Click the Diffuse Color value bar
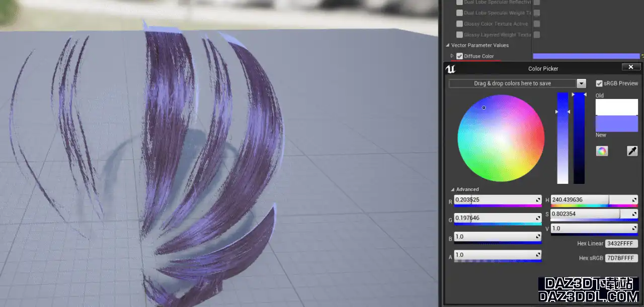 click(x=586, y=56)
